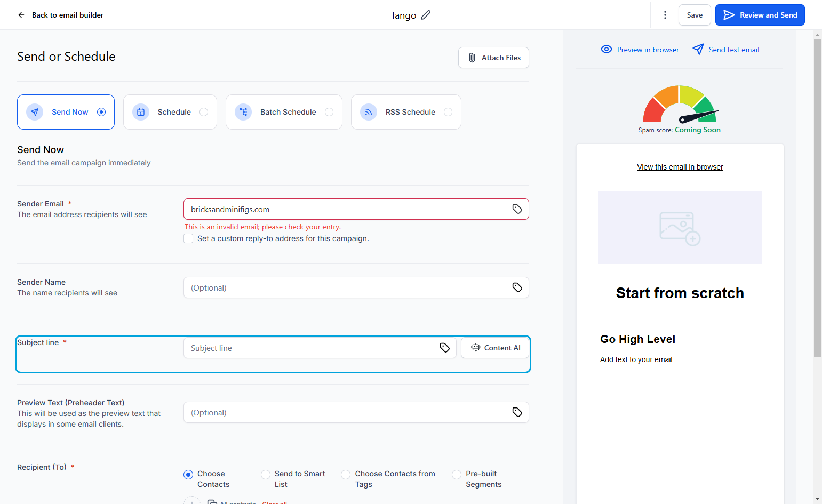Select the RSS Schedule option
This screenshot has height=504, width=822.
pos(406,112)
